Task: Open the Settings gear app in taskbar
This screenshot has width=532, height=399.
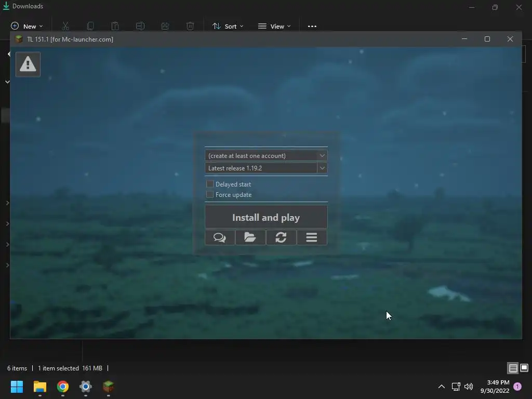Action: pos(86,387)
